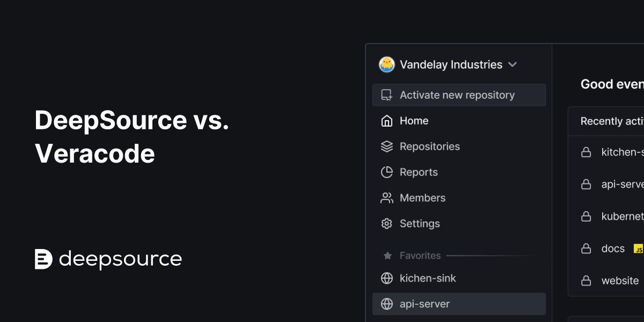The height and width of the screenshot is (322, 644).
Task: Click the deepsource logo
Action: [x=108, y=259]
